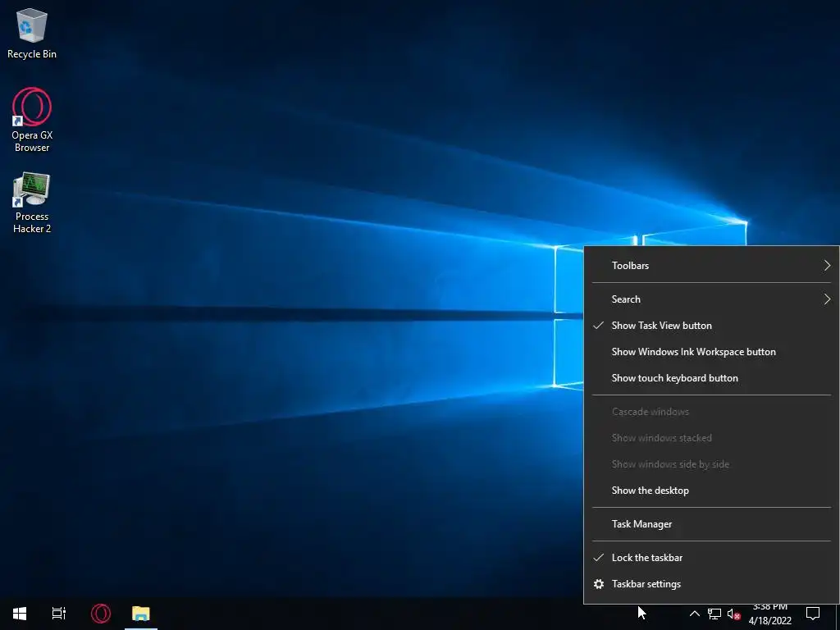Screen dimensions: 840x630
Task: Select the Opera GX Browser desktop shortcut
Action: tap(32, 120)
